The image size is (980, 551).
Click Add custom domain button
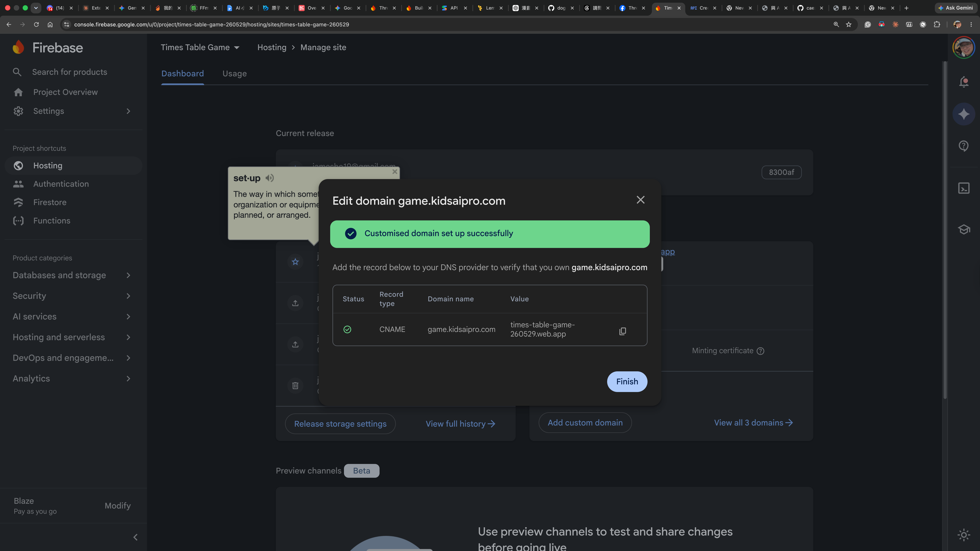click(x=585, y=422)
